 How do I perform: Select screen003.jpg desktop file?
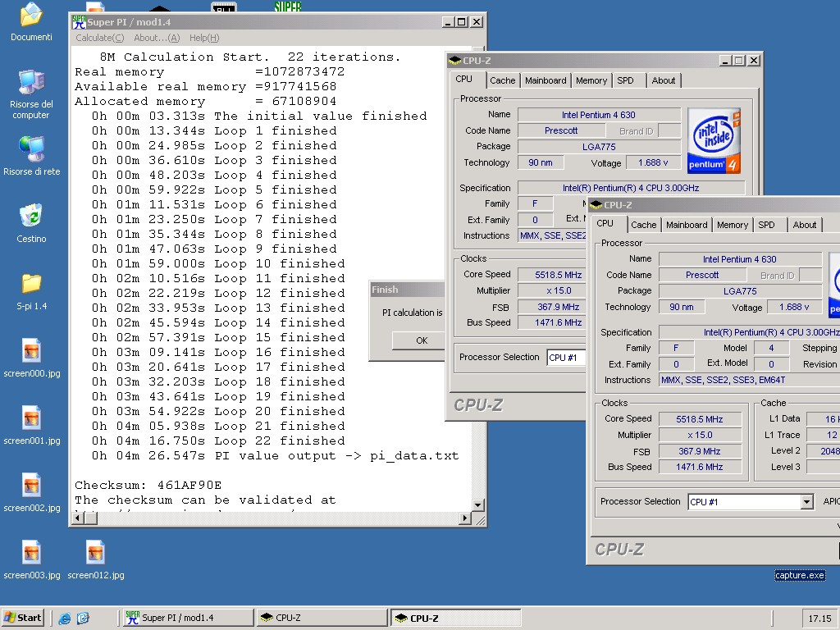(32, 560)
